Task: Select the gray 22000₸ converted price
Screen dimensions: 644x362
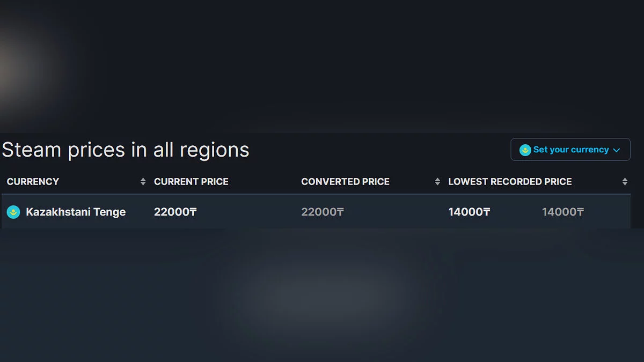Action: tap(322, 212)
